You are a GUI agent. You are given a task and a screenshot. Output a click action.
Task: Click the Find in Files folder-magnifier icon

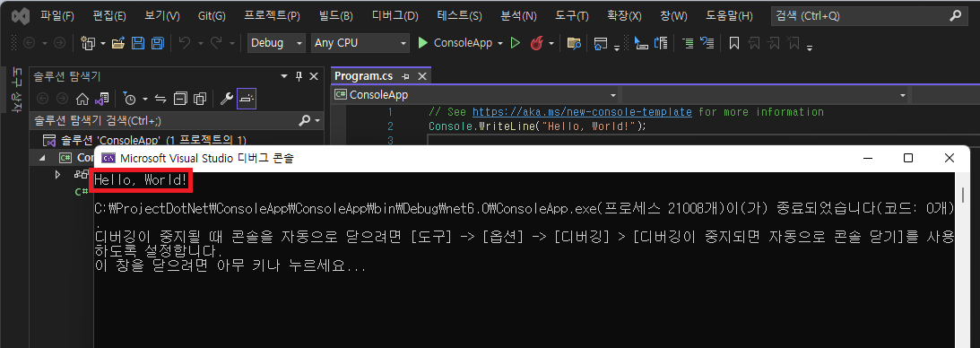click(574, 43)
